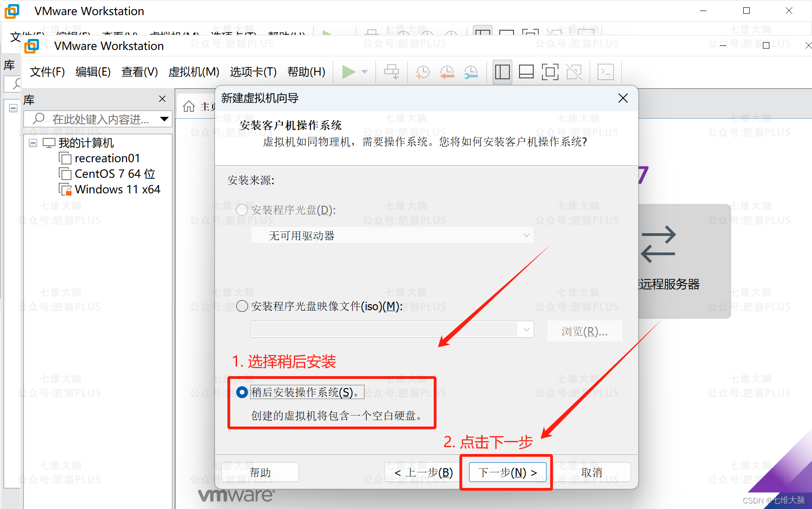Enter full screen mode icon
This screenshot has height=509, width=812.
point(550,72)
